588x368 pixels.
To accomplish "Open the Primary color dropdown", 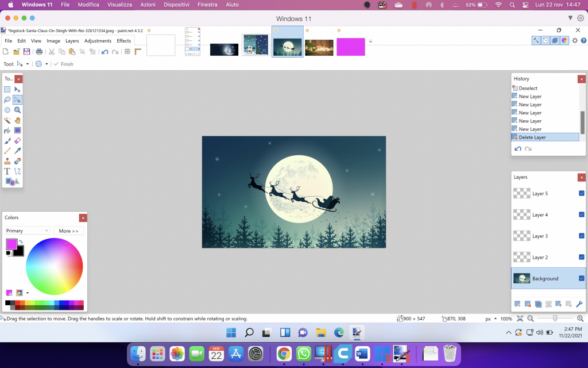I will [x=28, y=231].
